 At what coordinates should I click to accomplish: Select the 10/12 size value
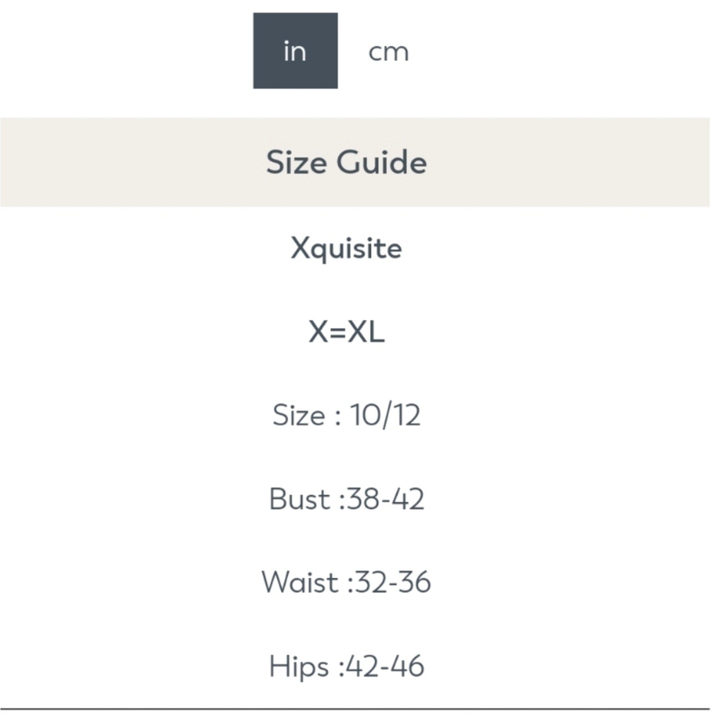coord(385,415)
